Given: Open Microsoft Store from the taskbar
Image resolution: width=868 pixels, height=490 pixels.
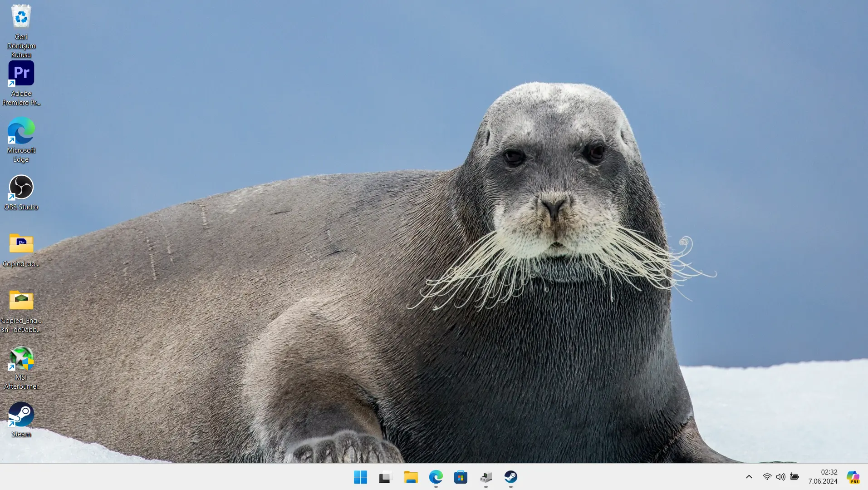Looking at the screenshot, I should coord(461,477).
